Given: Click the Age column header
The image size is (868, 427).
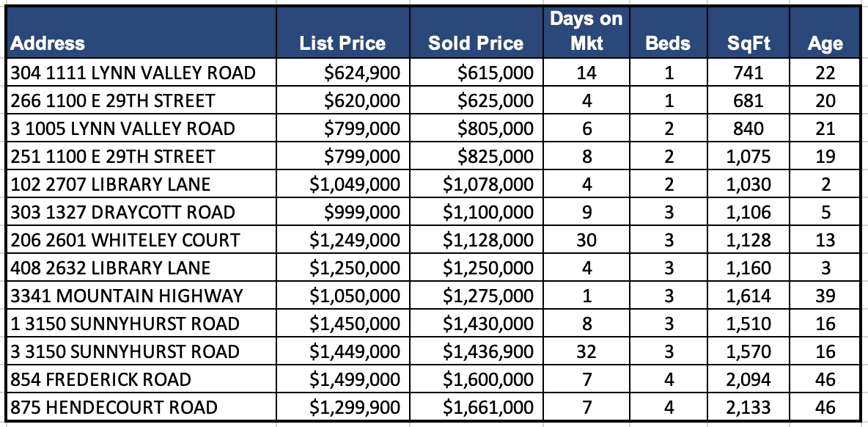Looking at the screenshot, I should tap(825, 43).
